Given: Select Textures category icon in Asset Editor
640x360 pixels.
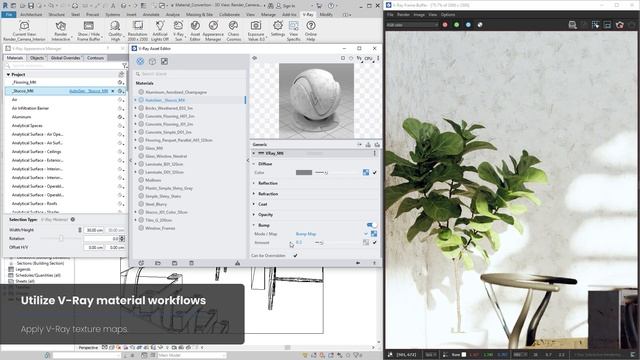Looking at the screenshot, I should point(164,61).
